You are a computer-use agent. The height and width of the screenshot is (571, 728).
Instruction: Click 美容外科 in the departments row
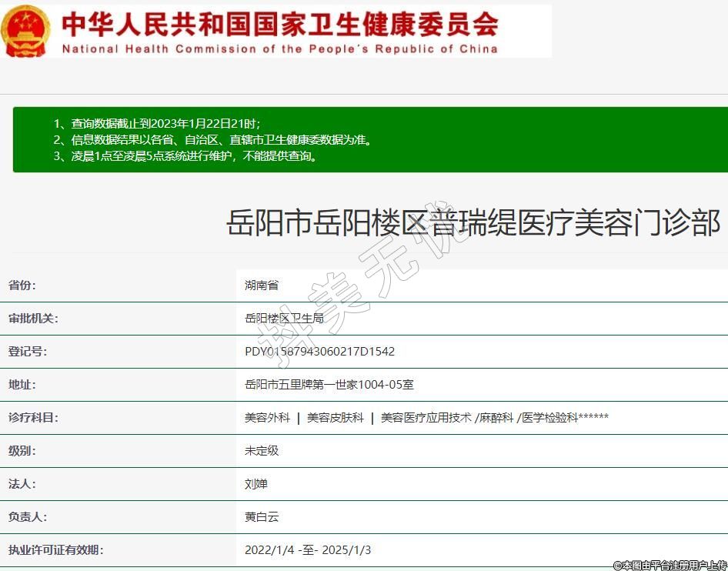(267, 418)
